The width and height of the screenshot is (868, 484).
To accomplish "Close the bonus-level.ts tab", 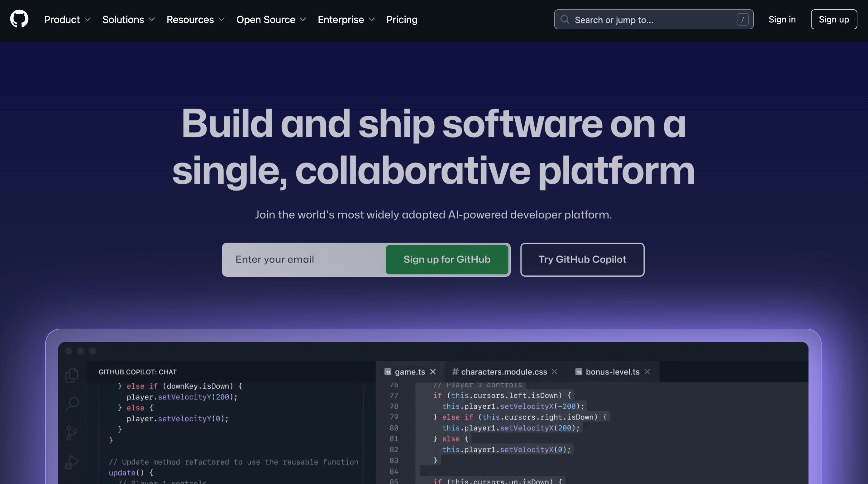I will click(647, 372).
